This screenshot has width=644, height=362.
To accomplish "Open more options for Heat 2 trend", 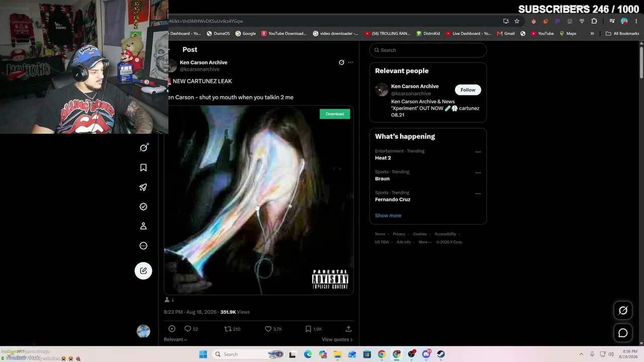I will pos(478,152).
